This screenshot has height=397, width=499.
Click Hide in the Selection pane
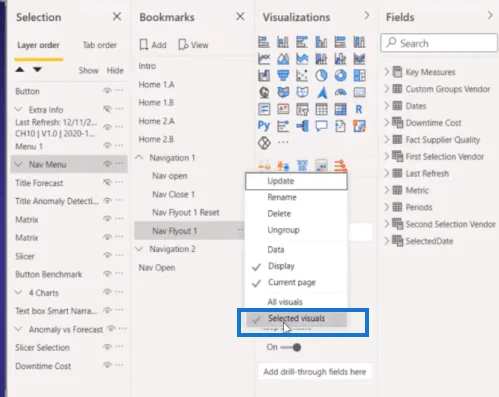pyautogui.click(x=115, y=70)
